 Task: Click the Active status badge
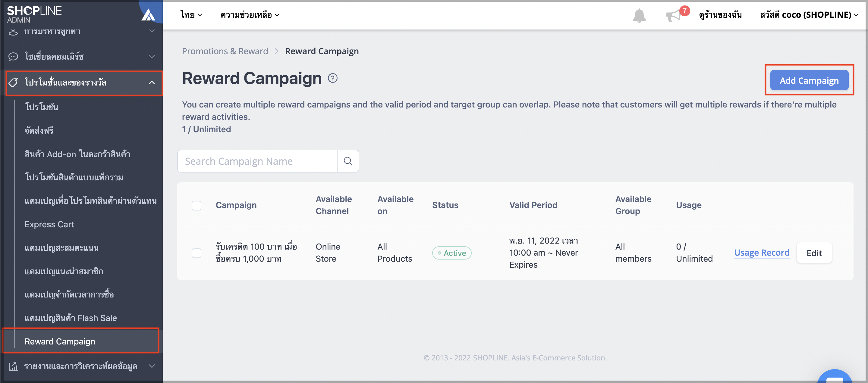coord(451,253)
